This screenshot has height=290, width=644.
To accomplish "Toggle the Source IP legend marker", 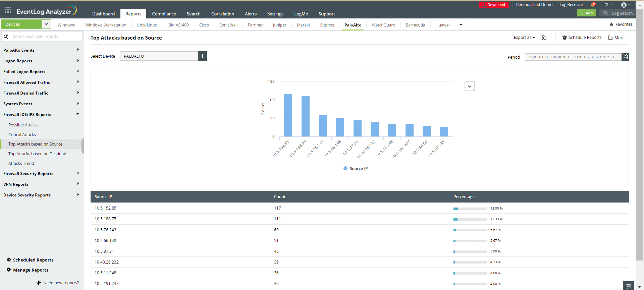I will tap(345, 168).
